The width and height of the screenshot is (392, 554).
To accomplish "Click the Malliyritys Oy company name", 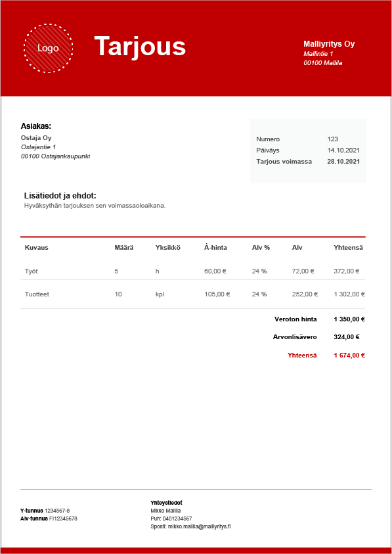I will 329,44.
